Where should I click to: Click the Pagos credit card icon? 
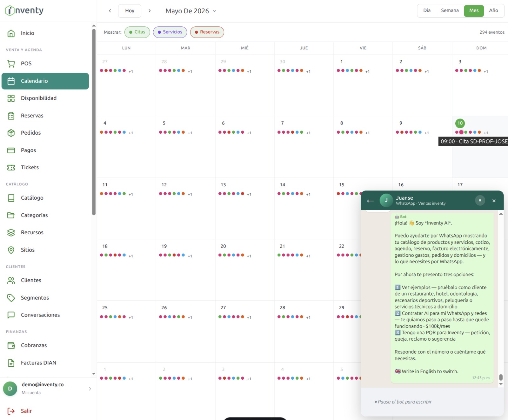(11, 150)
